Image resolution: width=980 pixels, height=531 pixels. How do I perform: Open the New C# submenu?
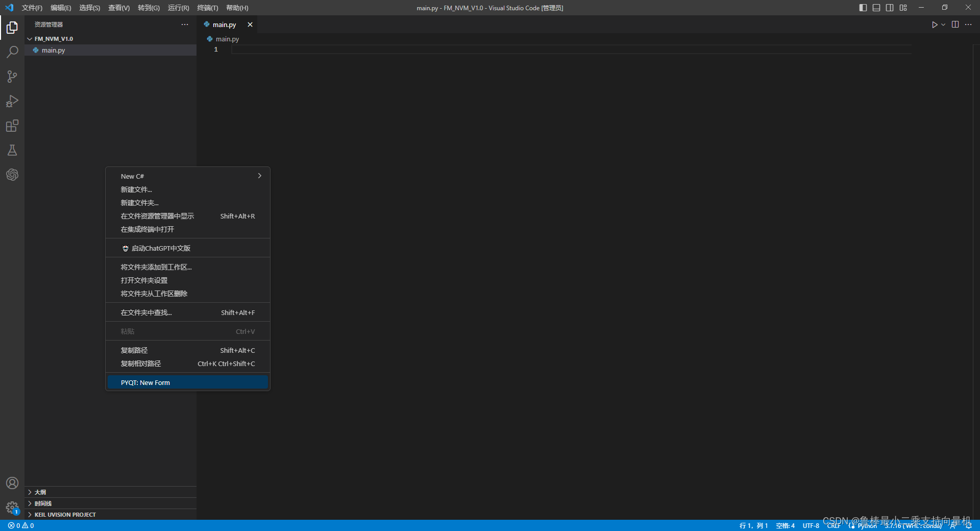(x=188, y=176)
